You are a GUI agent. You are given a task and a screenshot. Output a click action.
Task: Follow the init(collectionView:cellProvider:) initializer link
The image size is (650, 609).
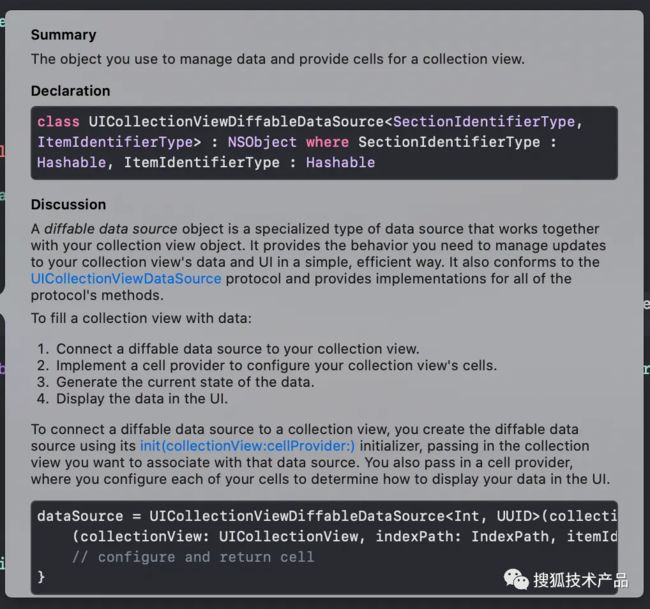tap(247, 446)
